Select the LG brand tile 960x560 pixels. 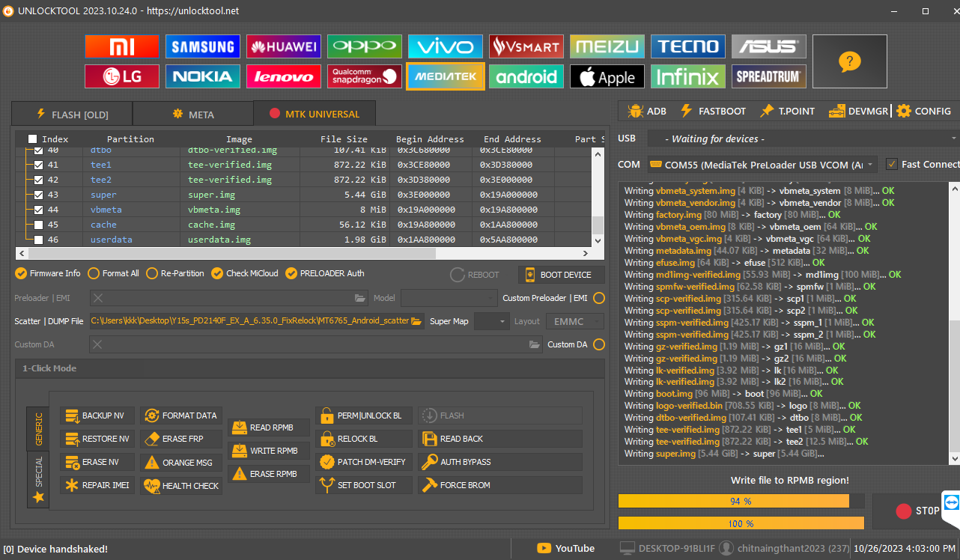click(x=121, y=76)
